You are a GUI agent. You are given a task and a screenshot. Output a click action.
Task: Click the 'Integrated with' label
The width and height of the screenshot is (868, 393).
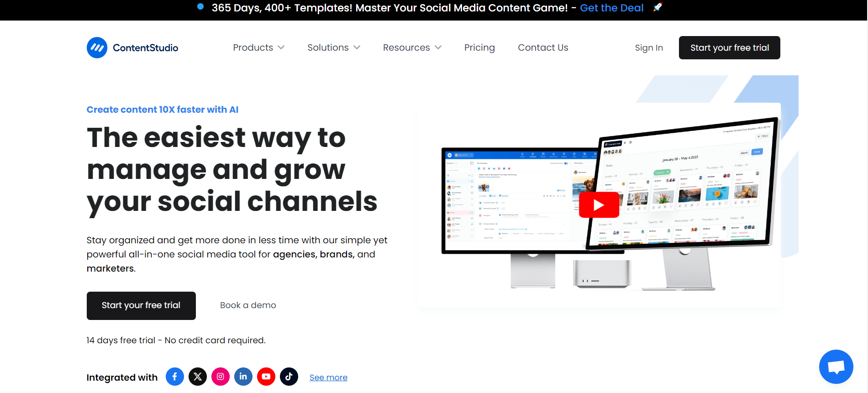(x=122, y=377)
